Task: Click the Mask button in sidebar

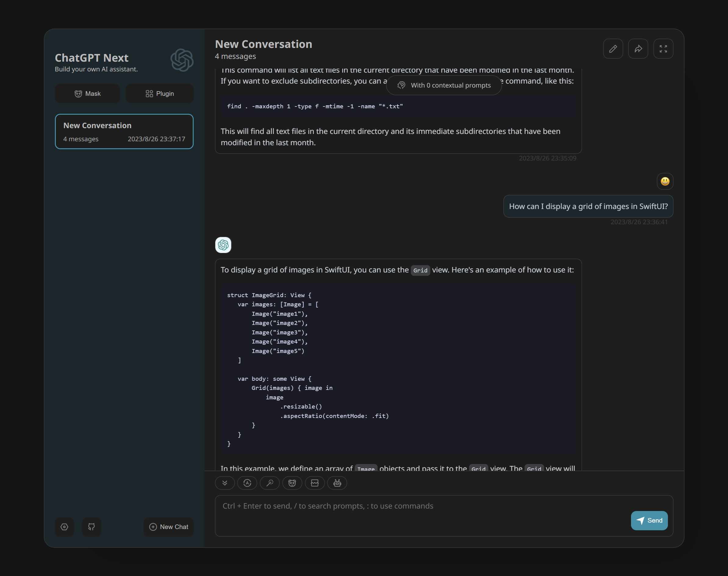Action: coord(87,93)
